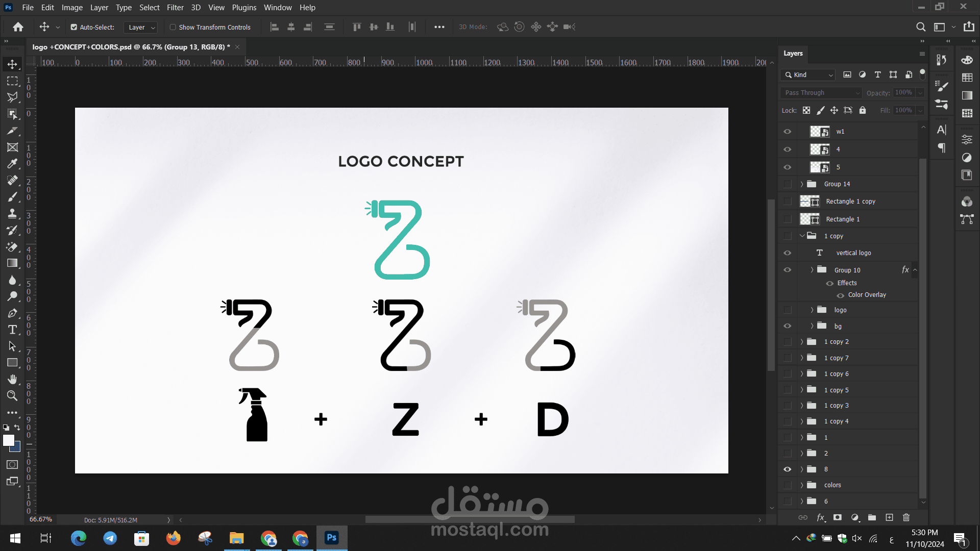The height and width of the screenshot is (551, 980).
Task: Uncheck the Auto-Select checkbox
Action: [x=74, y=27]
